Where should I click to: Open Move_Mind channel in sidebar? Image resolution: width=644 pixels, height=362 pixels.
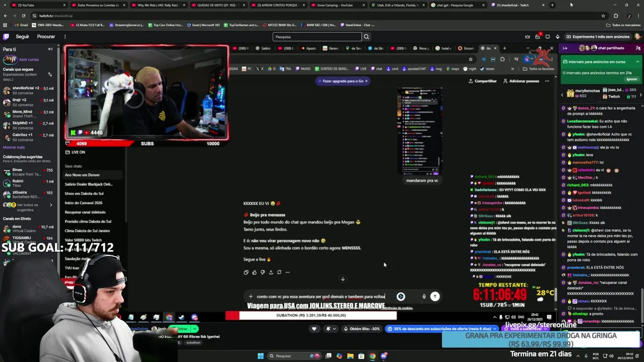29,114
